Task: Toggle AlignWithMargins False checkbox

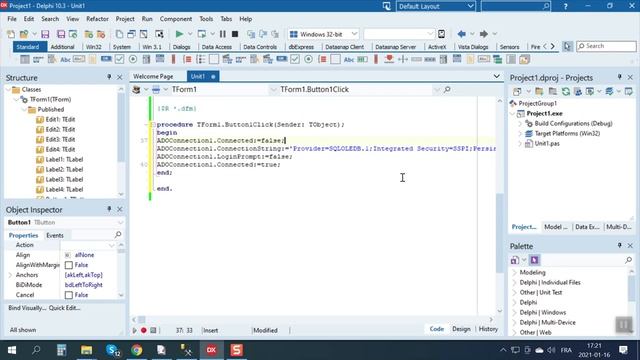Action: pyautogui.click(x=69, y=265)
